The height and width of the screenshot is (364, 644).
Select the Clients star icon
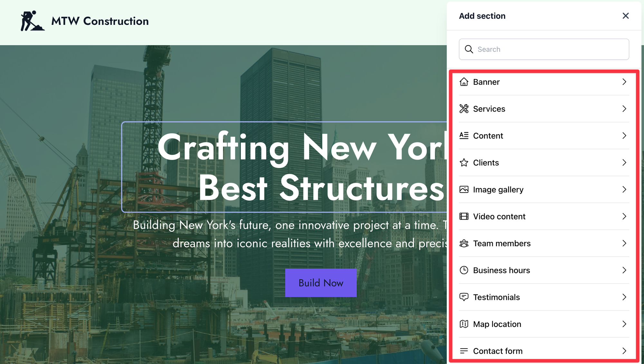tap(464, 163)
